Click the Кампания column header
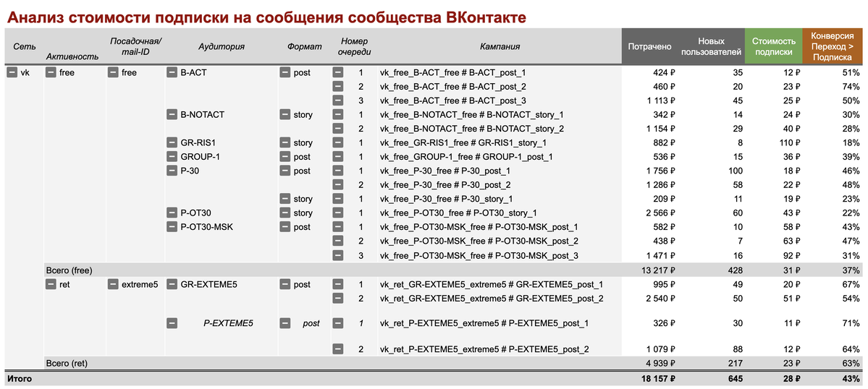Screen dimensions: 868x389 500,47
